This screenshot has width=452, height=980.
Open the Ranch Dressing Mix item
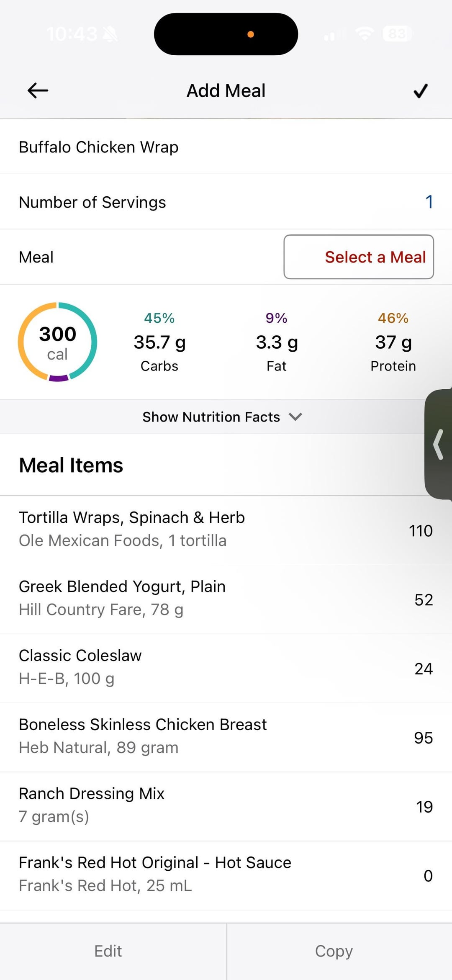pyautogui.click(x=226, y=806)
